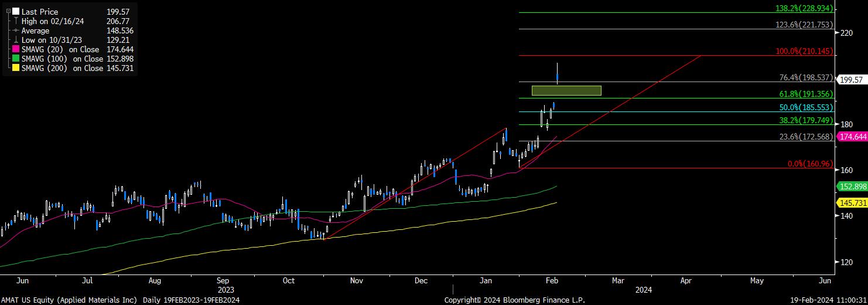Click the 61.8%(191.356) Fibonacci label
868x305 pixels.
point(806,94)
